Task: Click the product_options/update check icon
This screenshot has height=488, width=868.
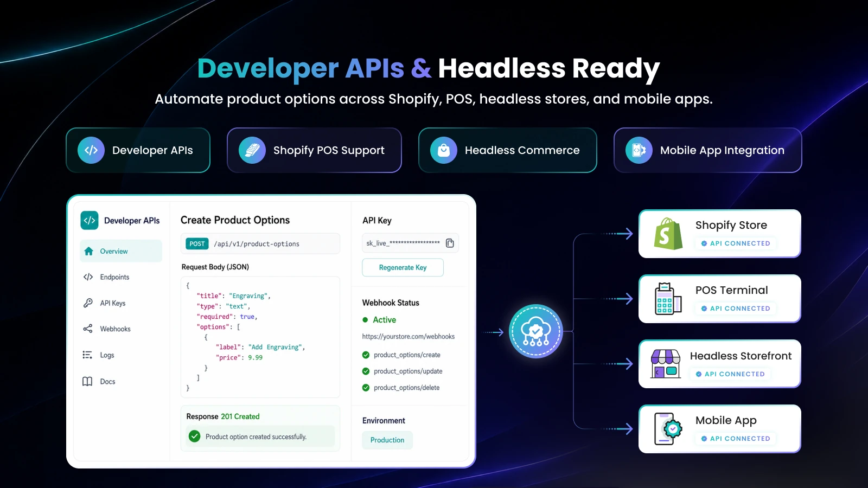Action: (366, 371)
